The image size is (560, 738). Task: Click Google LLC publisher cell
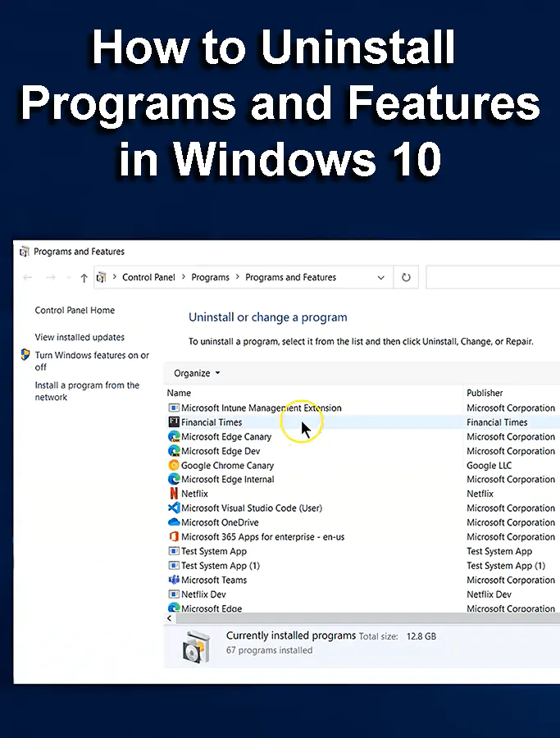(489, 466)
